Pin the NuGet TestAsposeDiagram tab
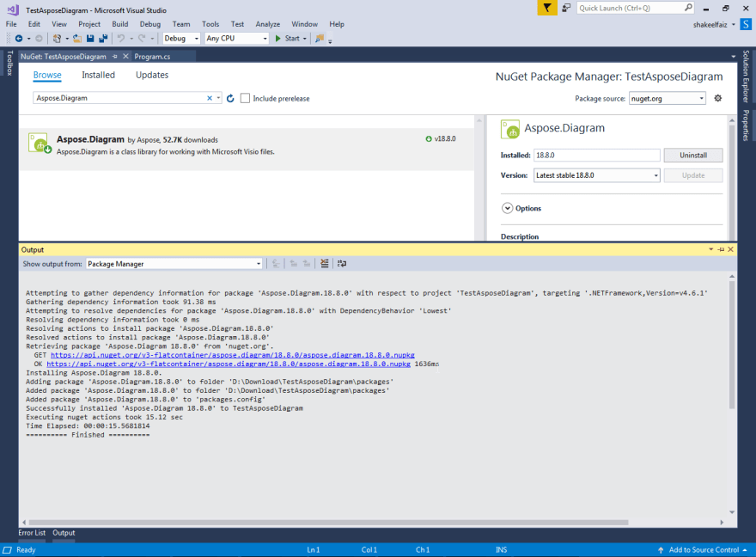Viewport: 756px width, 557px height. click(115, 57)
